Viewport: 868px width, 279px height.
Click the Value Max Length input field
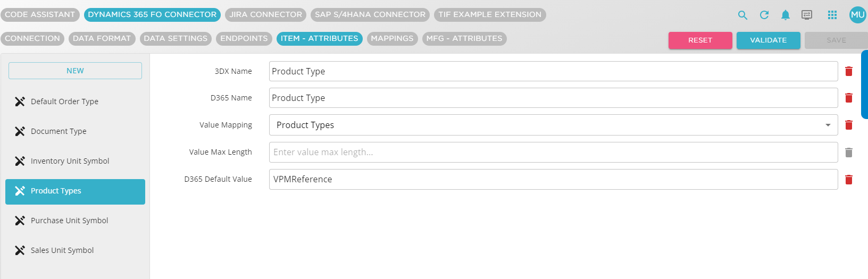click(x=553, y=153)
